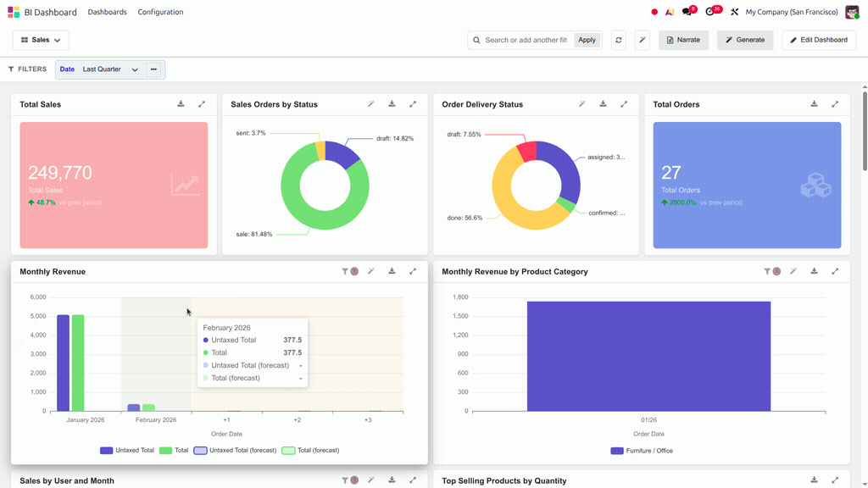Screen dimensions: 868x488
Task: Open the filter icon on Monthly Revenue
Action: coord(345,271)
